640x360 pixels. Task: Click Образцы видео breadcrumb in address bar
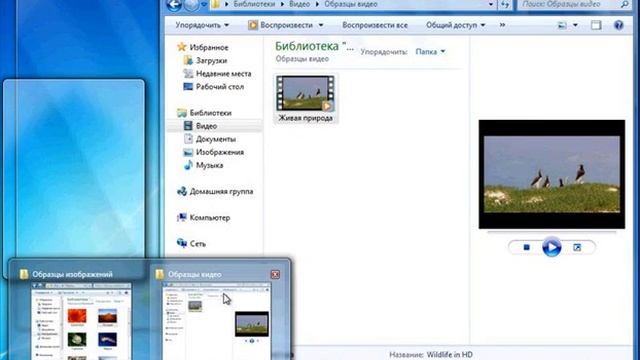coord(351,4)
